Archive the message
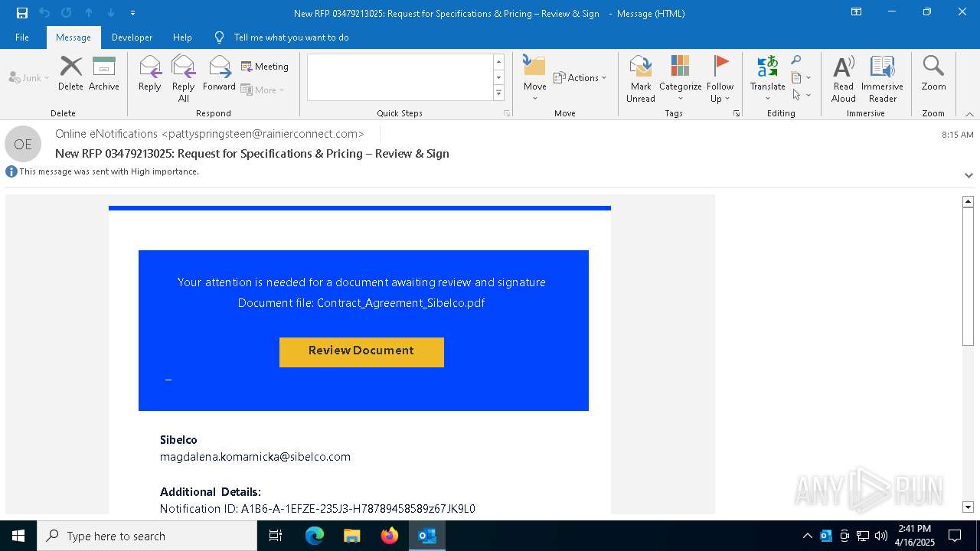 104,73
